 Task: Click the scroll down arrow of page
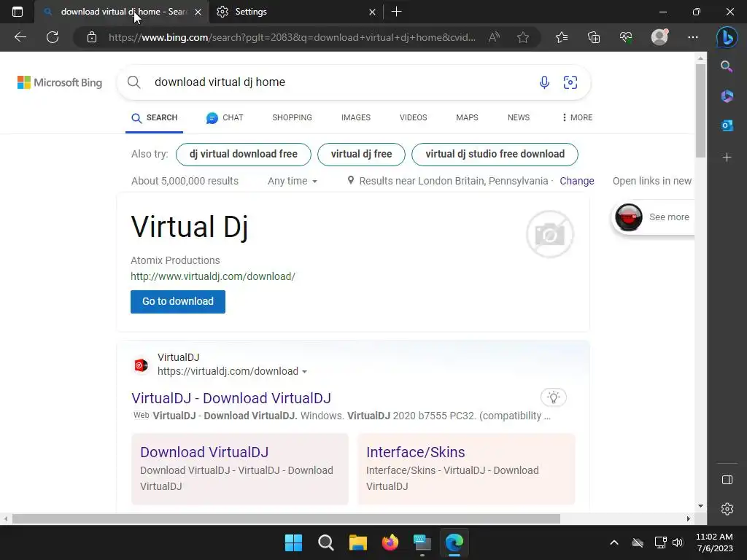point(700,506)
